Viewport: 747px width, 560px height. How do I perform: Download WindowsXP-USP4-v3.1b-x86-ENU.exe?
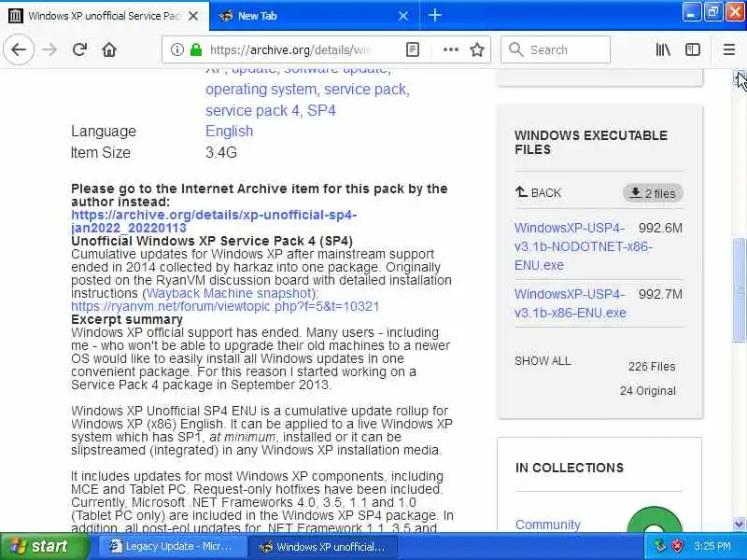(x=570, y=303)
